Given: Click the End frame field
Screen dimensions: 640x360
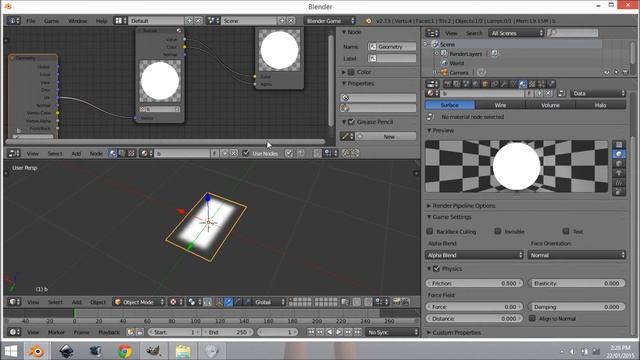Looking at the screenshot, I should coord(227,332).
